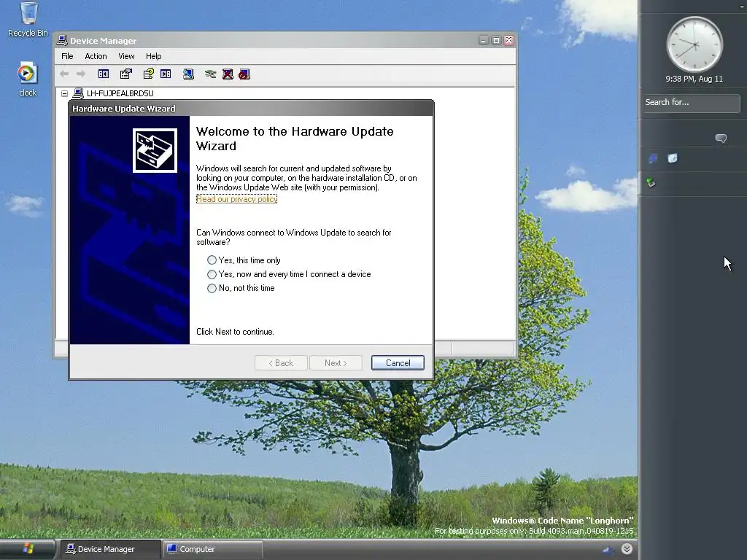Click the Help question-mark toolbar icon

149,74
